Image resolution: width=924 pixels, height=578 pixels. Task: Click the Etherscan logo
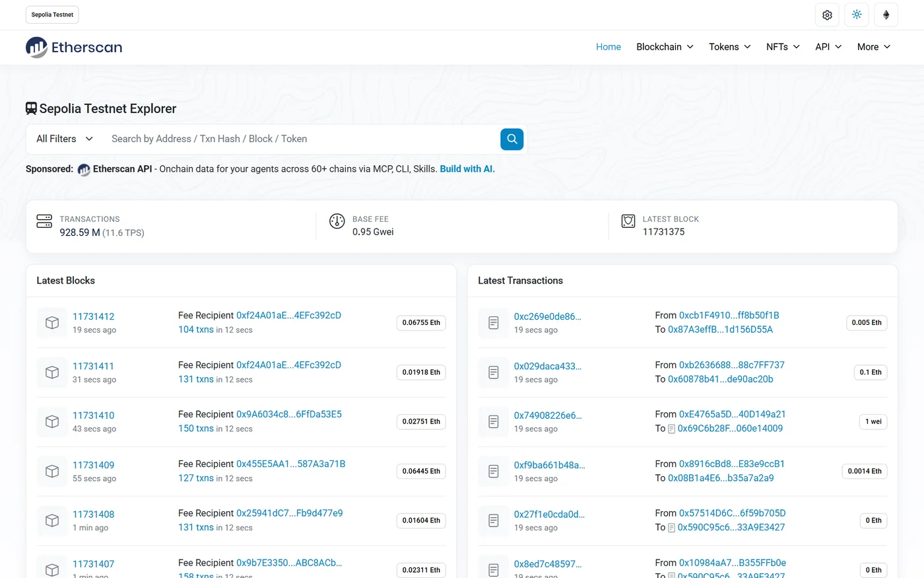point(74,47)
